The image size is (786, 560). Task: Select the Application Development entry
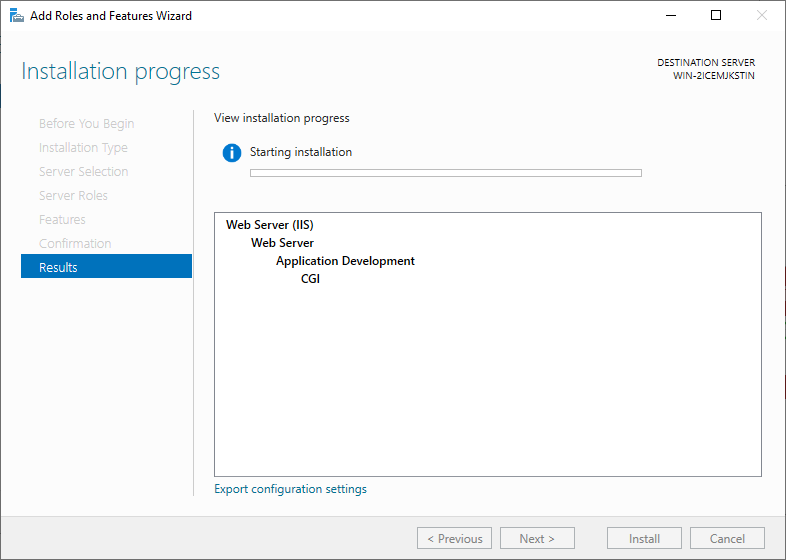345,261
